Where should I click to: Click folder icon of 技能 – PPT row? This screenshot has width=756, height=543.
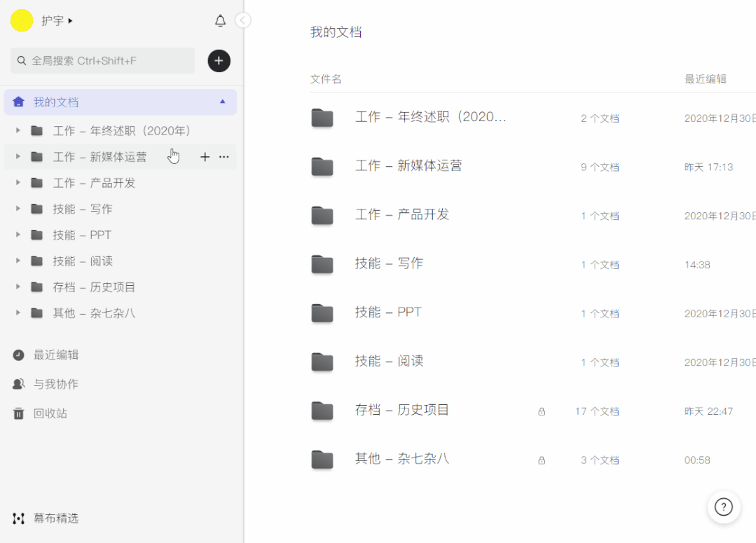coord(322,313)
